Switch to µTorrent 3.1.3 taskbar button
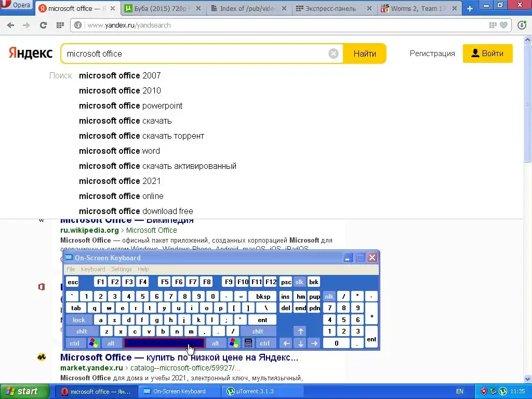The image size is (532, 399). (262, 391)
